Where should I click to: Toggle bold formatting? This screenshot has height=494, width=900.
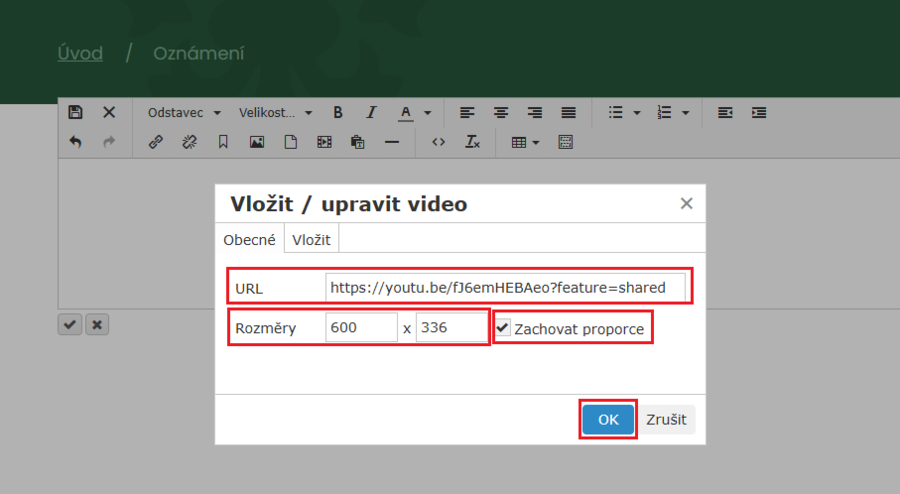click(x=338, y=113)
